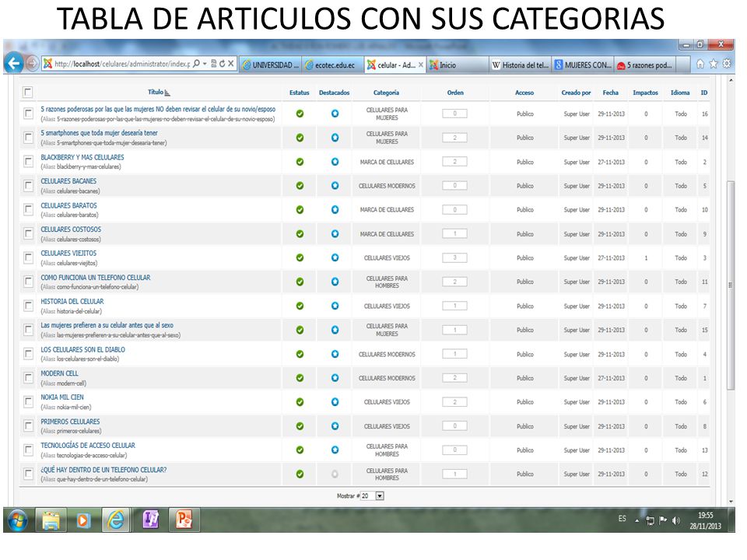This screenshot has height=560, width=747.
Task: Switch to the ecotec.edu.ec tab
Action: click(x=333, y=65)
